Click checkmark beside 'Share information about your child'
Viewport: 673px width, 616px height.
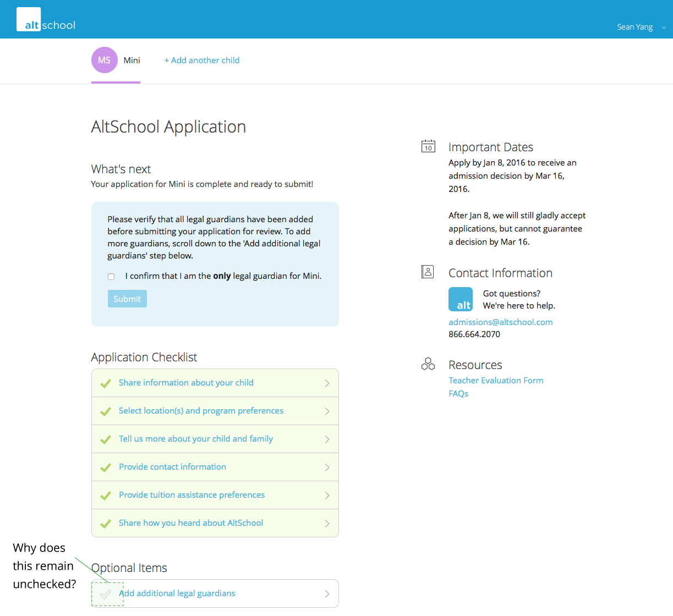click(x=106, y=383)
